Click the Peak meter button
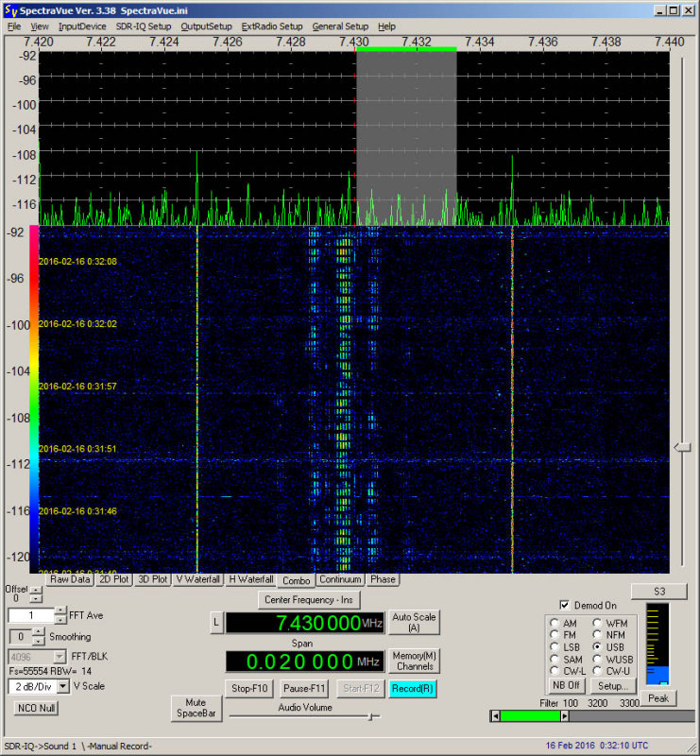 point(658,698)
